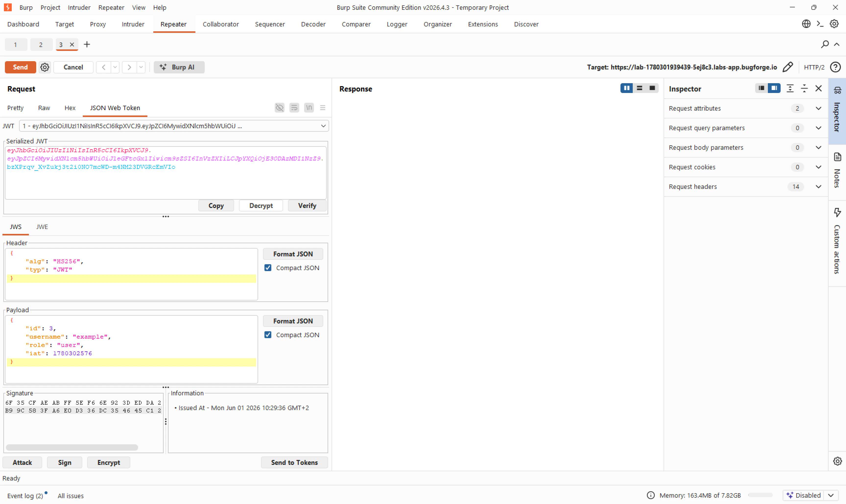Click the search magnifier in Repeater tab bar
The height and width of the screenshot is (504, 846).
[825, 45]
